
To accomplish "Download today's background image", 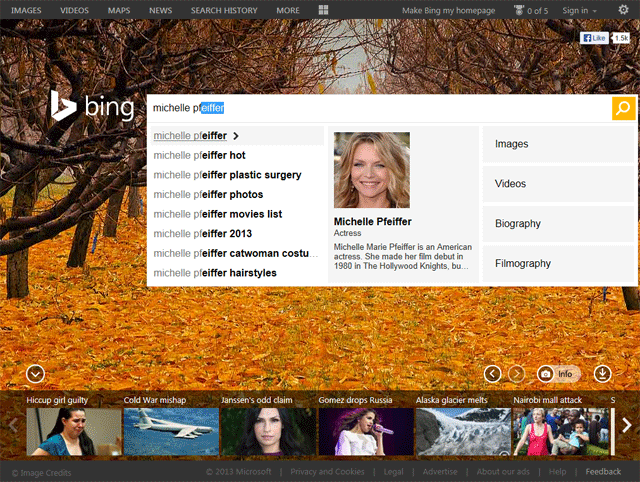I will (602, 374).
